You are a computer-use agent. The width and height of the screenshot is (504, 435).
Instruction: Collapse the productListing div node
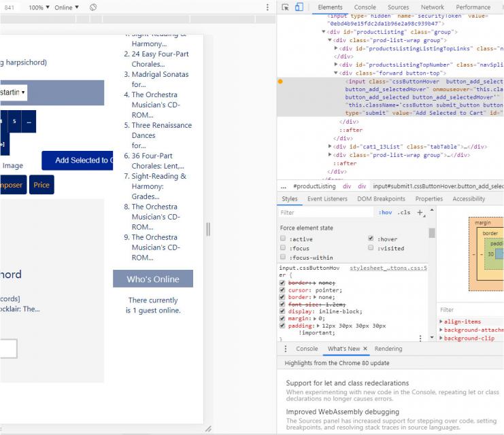(323, 31)
